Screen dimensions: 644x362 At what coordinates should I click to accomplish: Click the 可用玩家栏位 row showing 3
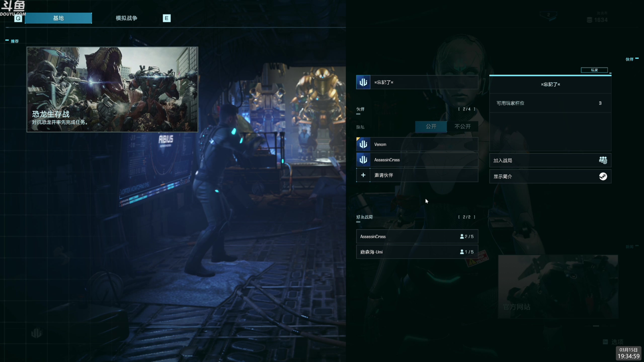550,103
